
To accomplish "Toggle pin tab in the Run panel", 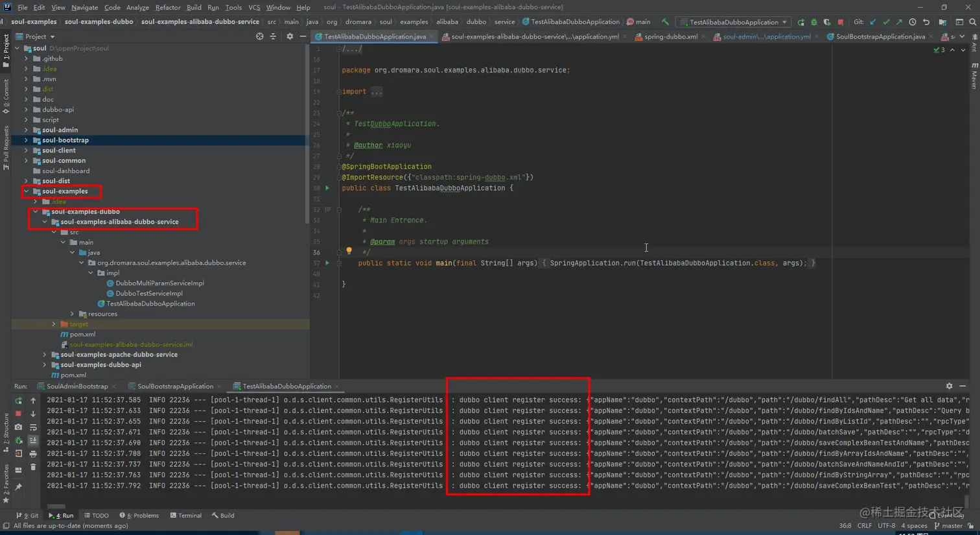I will (x=18, y=486).
